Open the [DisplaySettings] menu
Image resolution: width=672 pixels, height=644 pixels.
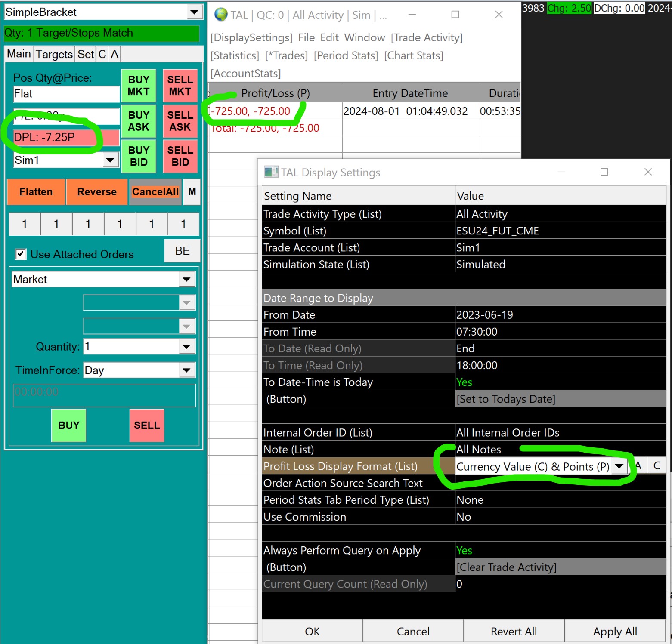coord(251,38)
